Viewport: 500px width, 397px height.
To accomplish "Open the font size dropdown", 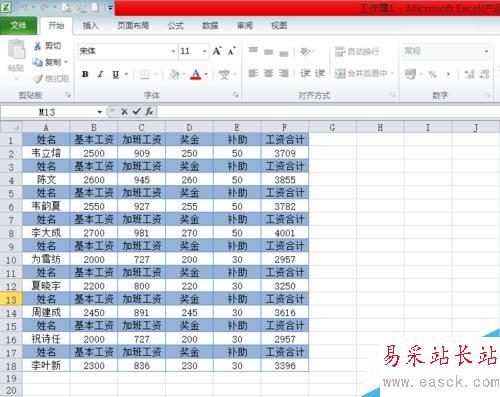I will tap(204, 51).
